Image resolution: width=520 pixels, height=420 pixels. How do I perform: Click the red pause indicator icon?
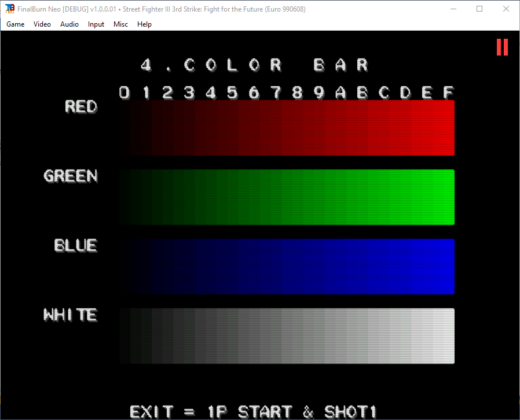pos(502,47)
